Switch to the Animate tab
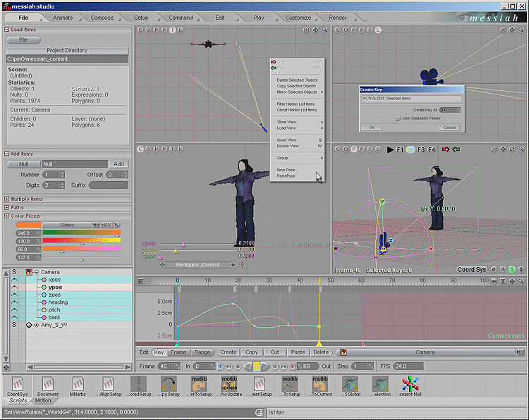The width and height of the screenshot is (529, 420). click(x=63, y=18)
